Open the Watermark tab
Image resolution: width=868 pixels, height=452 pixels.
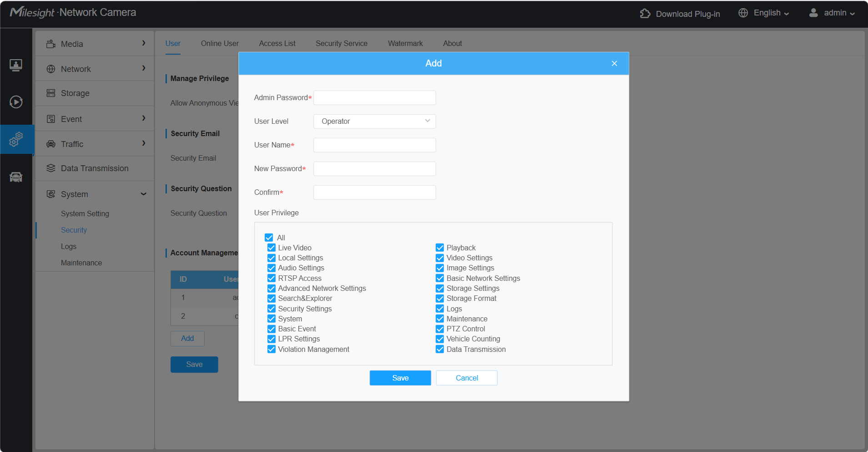tap(405, 43)
